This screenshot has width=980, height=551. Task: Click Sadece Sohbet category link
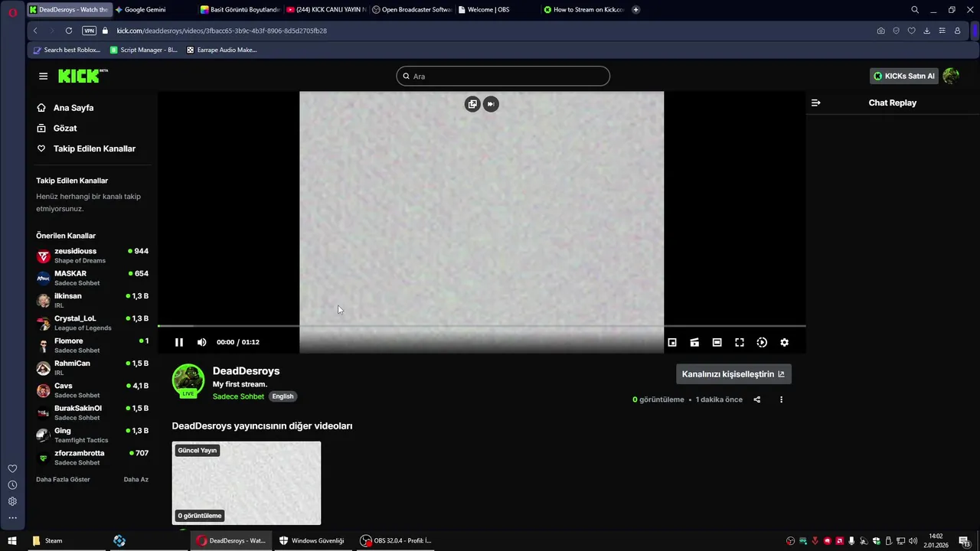tap(238, 396)
